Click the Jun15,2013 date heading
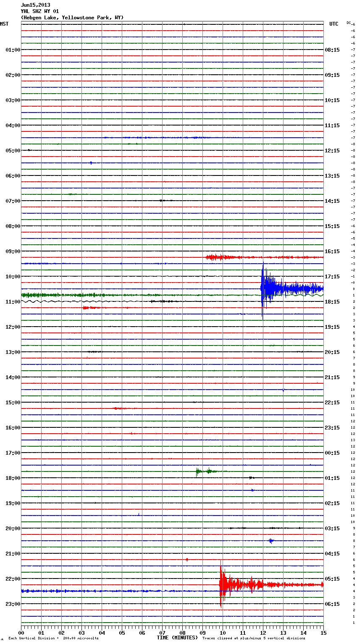Image resolution: width=357 pixels, height=644 pixels. [x=35, y=5]
